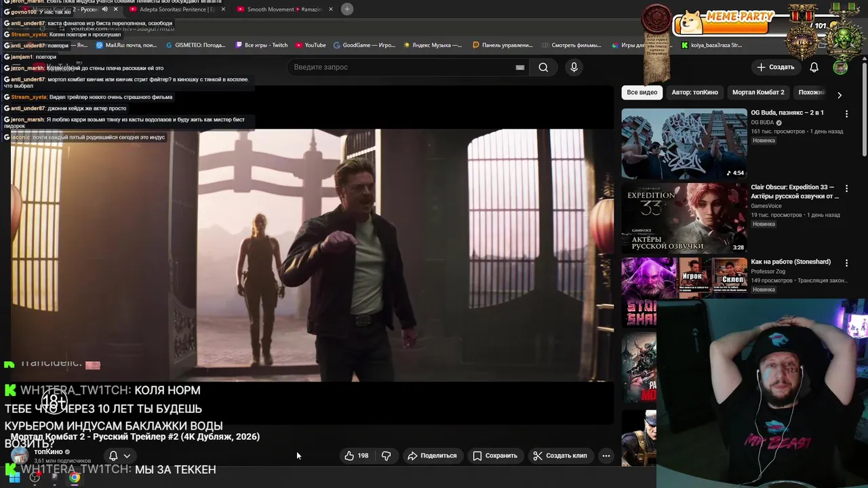Open YouTube bookmark in bookmarks bar
This screenshot has width=868, height=488.
[311, 45]
